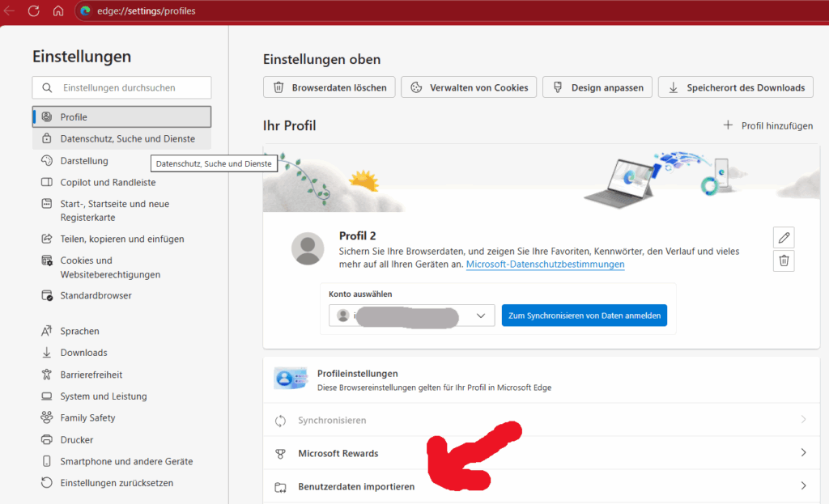Click the Cookies und Websiteberechtigungen icon
829x504 pixels.
pos(47,260)
